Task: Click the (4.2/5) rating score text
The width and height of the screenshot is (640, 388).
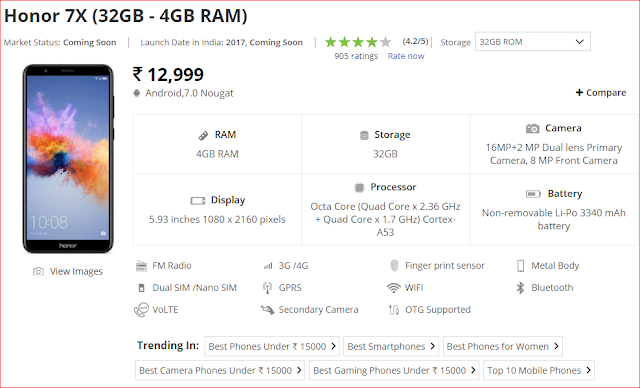Action: pyautogui.click(x=416, y=41)
